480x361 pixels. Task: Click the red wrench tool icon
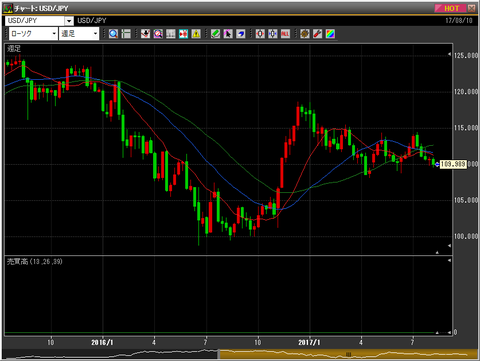317,34
